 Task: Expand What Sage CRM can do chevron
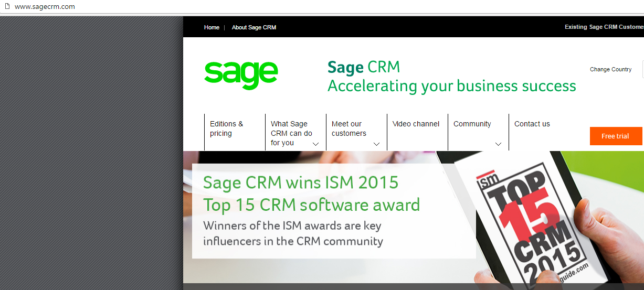pyautogui.click(x=316, y=144)
